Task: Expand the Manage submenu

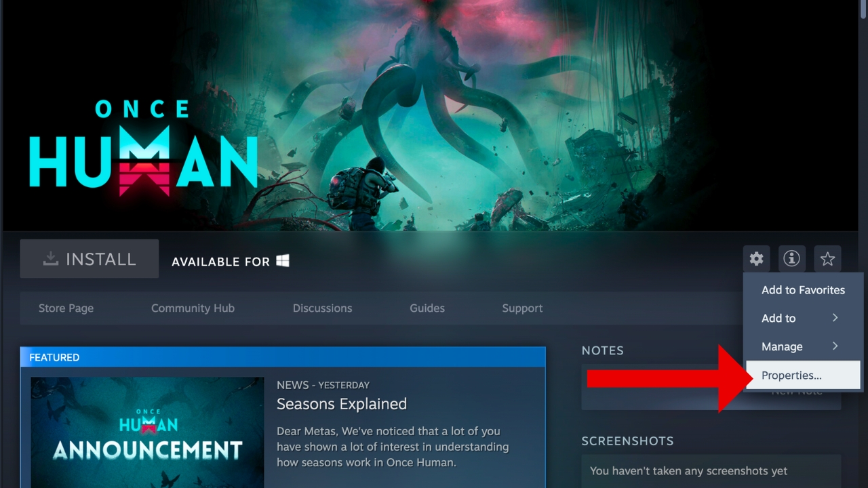Action: [803, 347]
